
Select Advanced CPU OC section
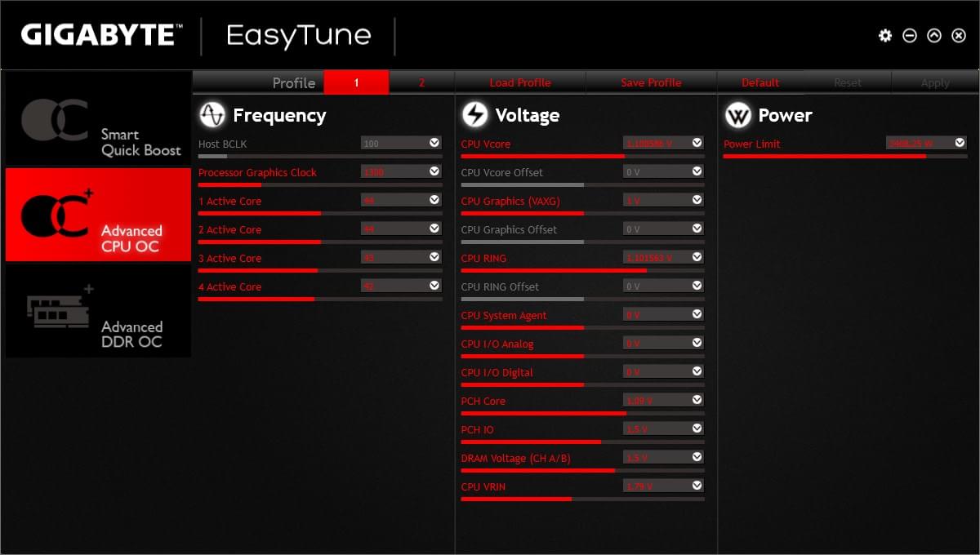[x=98, y=215]
